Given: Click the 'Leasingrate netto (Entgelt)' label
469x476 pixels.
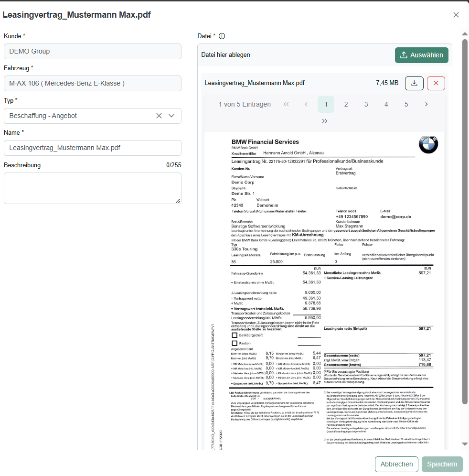Looking at the screenshot, I should (x=345, y=328).
